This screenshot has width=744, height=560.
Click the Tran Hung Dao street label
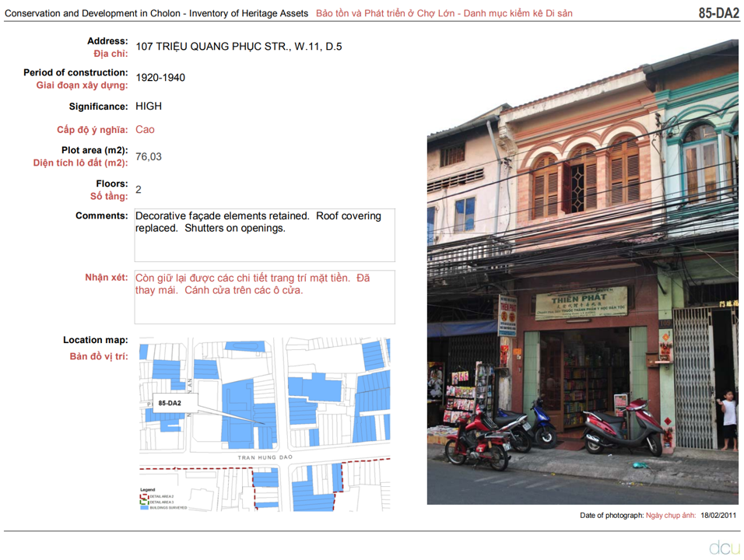265,458
